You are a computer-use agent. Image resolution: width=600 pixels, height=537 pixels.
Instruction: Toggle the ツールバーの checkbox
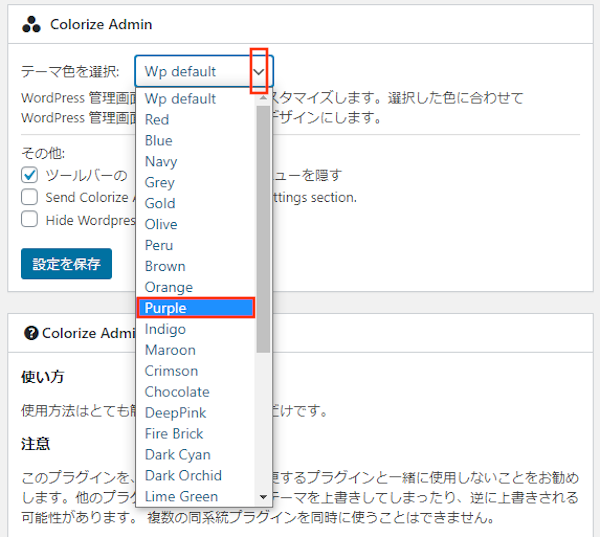tap(29, 175)
